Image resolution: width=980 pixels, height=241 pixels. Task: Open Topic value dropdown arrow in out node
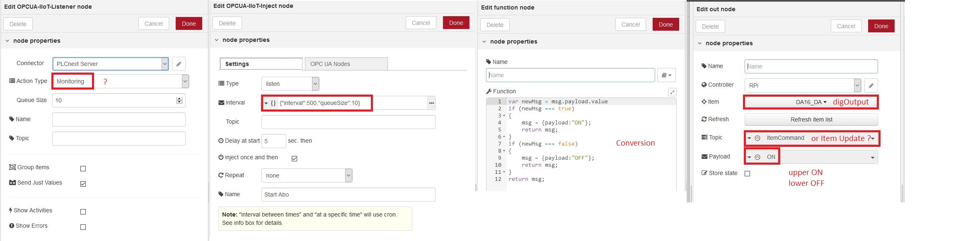(x=872, y=139)
